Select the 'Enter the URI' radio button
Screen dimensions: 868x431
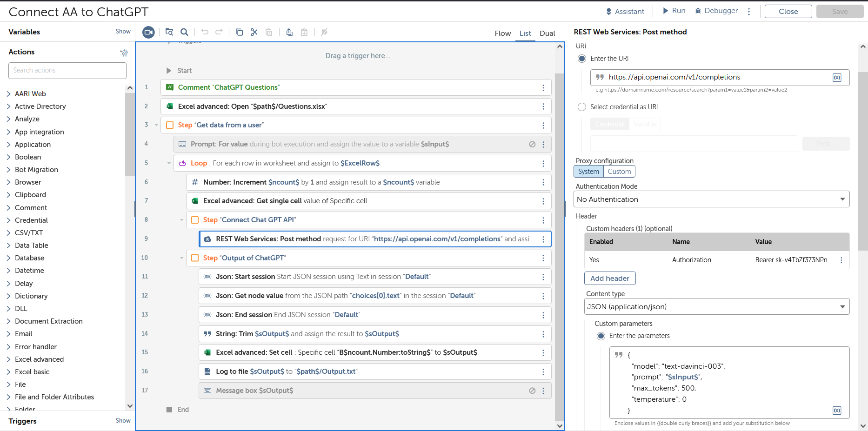pos(582,59)
